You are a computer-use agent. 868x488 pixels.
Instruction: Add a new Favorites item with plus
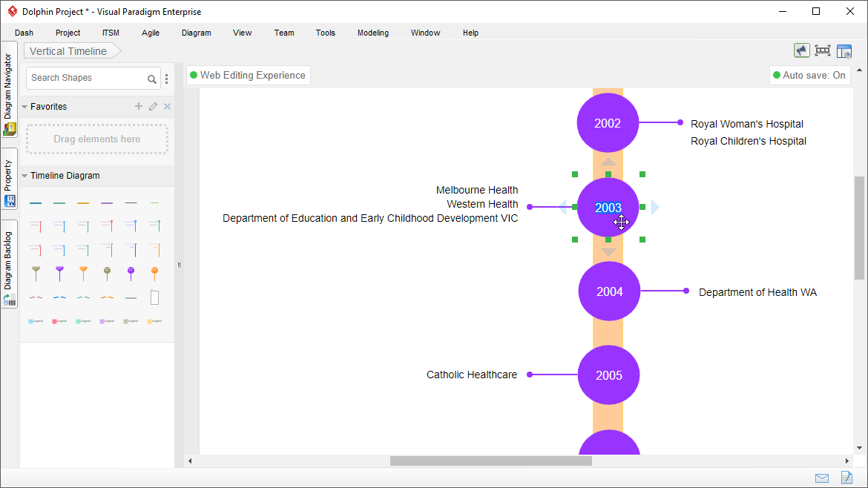click(x=139, y=106)
